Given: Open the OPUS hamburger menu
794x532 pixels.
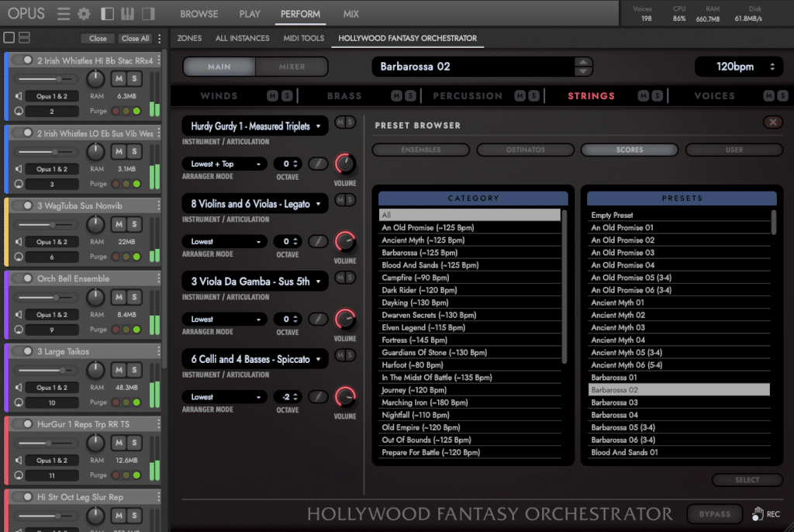Looking at the screenshot, I should (x=64, y=14).
